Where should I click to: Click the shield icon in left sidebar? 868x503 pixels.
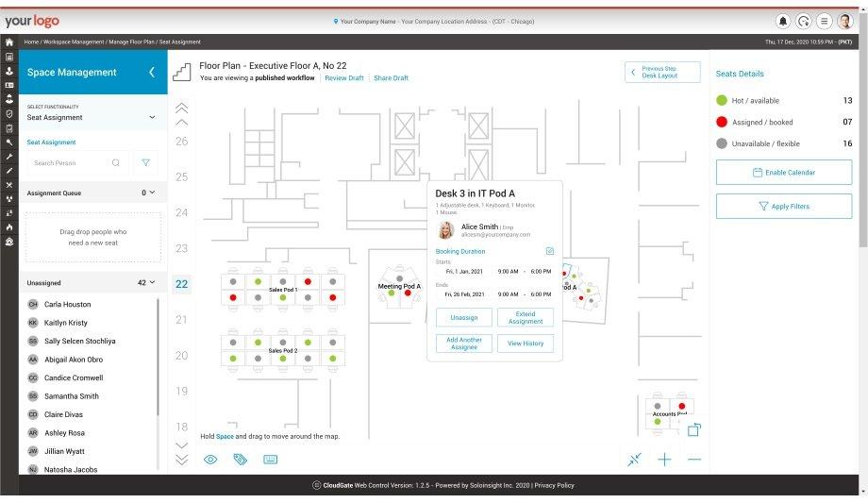coord(8,113)
